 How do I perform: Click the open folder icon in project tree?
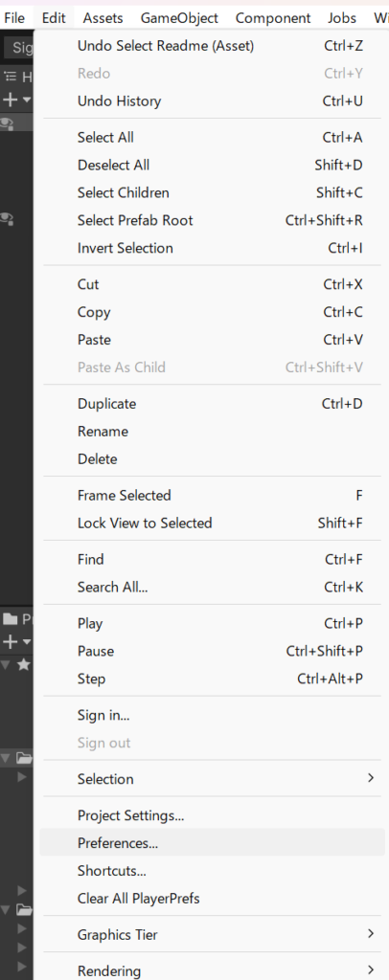click(24, 758)
